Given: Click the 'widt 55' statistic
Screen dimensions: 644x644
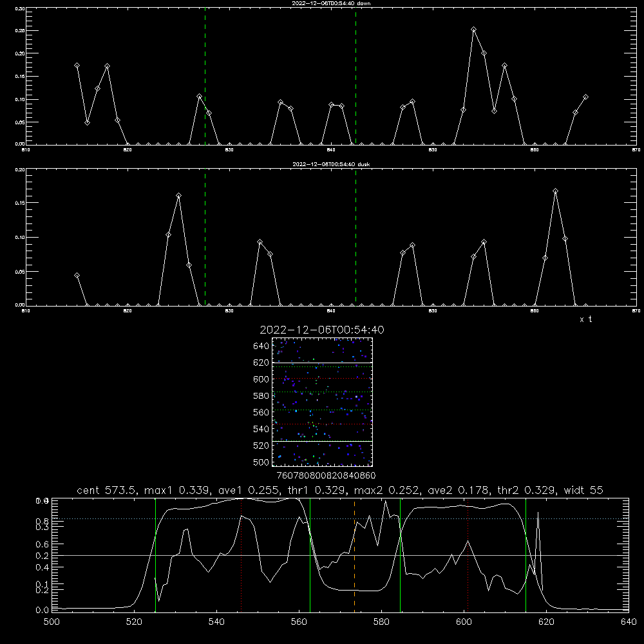Looking at the screenshot, I should [x=583, y=490].
